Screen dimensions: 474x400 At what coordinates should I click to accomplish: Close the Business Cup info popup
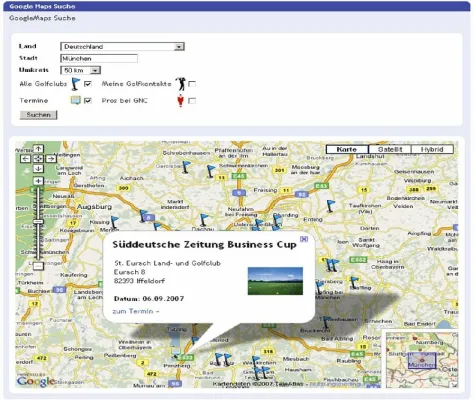click(x=303, y=239)
